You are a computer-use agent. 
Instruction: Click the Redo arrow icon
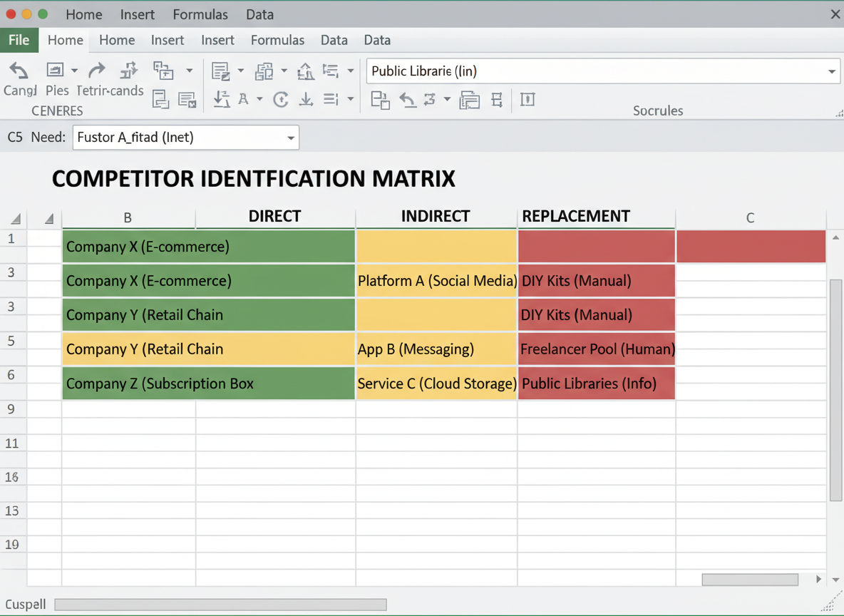point(98,70)
